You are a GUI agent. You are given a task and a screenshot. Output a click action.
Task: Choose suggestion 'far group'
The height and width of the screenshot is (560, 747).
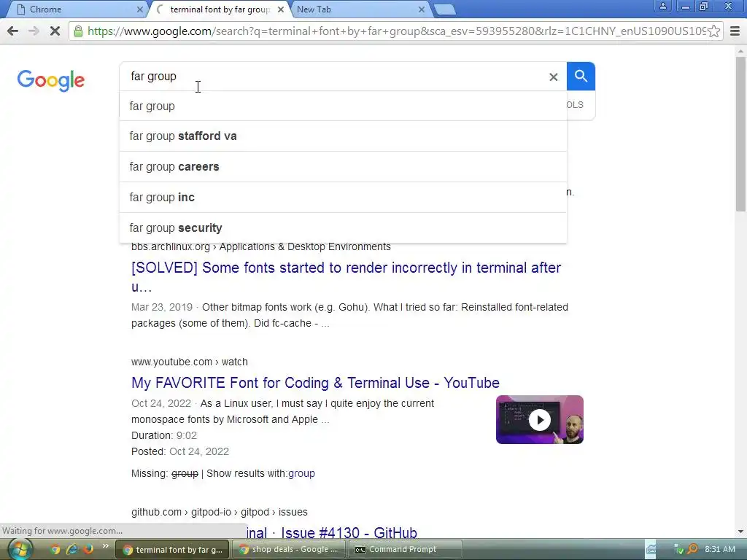pyautogui.click(x=343, y=106)
